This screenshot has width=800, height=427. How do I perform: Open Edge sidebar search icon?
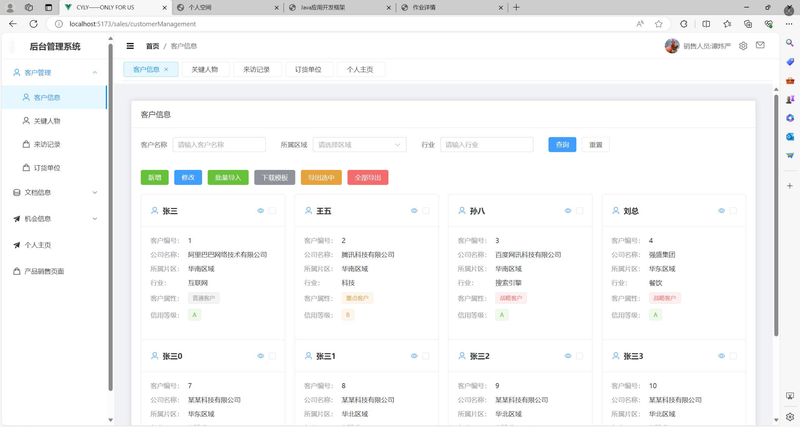click(x=790, y=43)
